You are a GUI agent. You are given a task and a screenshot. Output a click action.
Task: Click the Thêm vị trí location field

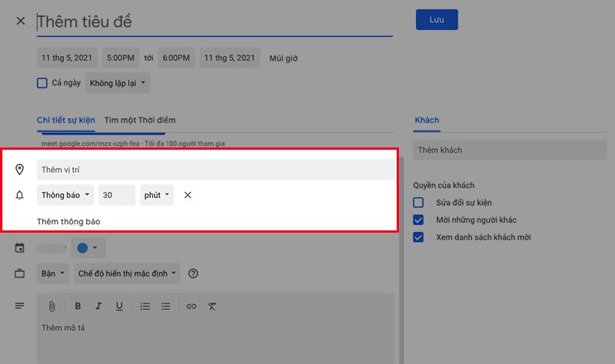click(x=216, y=170)
